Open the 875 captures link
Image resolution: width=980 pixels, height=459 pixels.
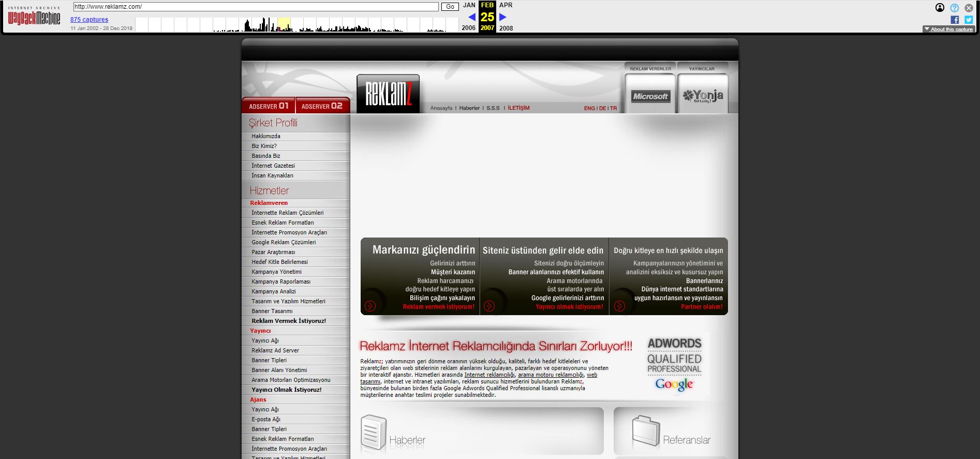tap(89, 20)
